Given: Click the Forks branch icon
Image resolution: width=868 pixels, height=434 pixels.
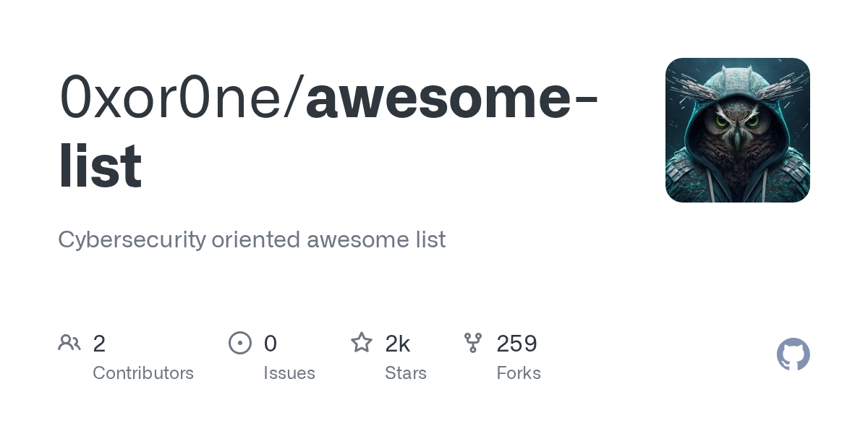Looking at the screenshot, I should pos(473,343).
